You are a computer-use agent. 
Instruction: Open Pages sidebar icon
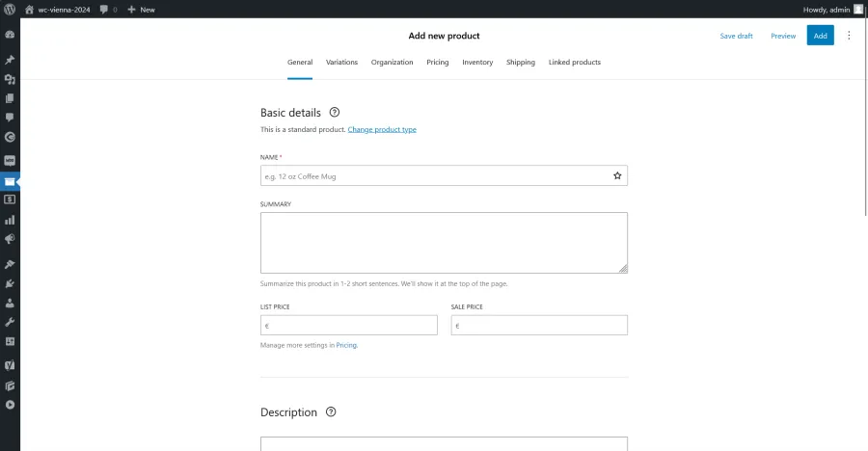10,98
